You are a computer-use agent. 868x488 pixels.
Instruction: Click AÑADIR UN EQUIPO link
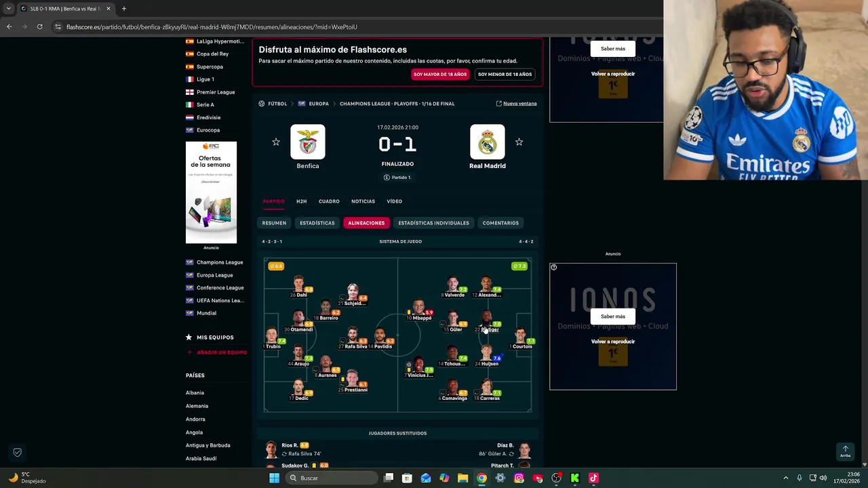pyautogui.click(x=216, y=352)
